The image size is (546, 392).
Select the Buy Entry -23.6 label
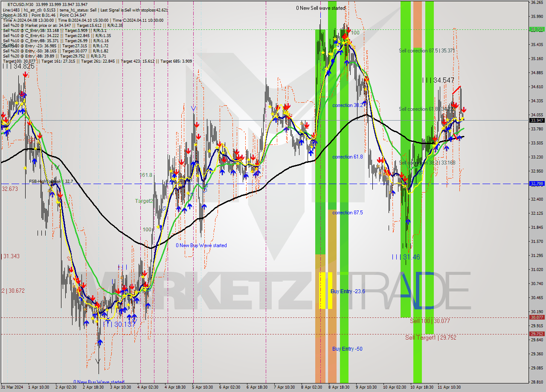(348, 291)
